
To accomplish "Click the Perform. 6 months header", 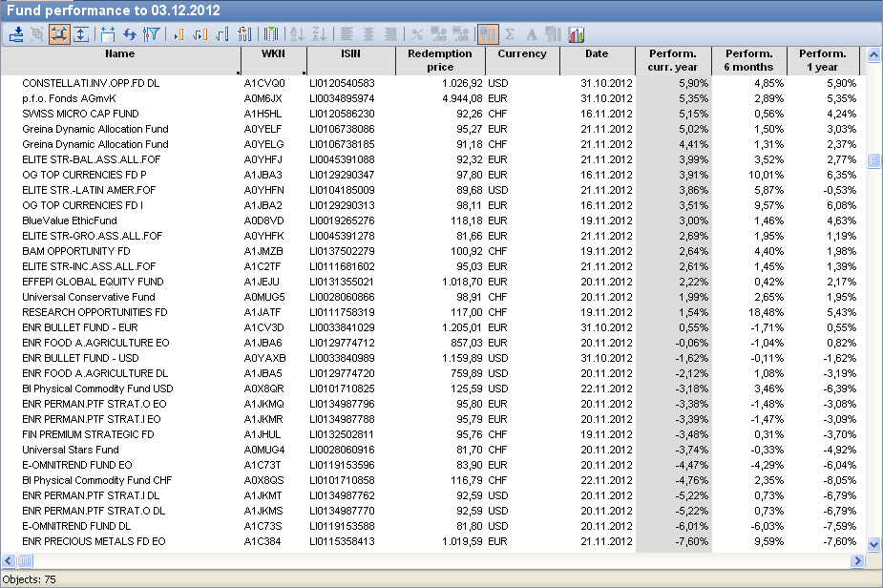I will click(x=749, y=60).
